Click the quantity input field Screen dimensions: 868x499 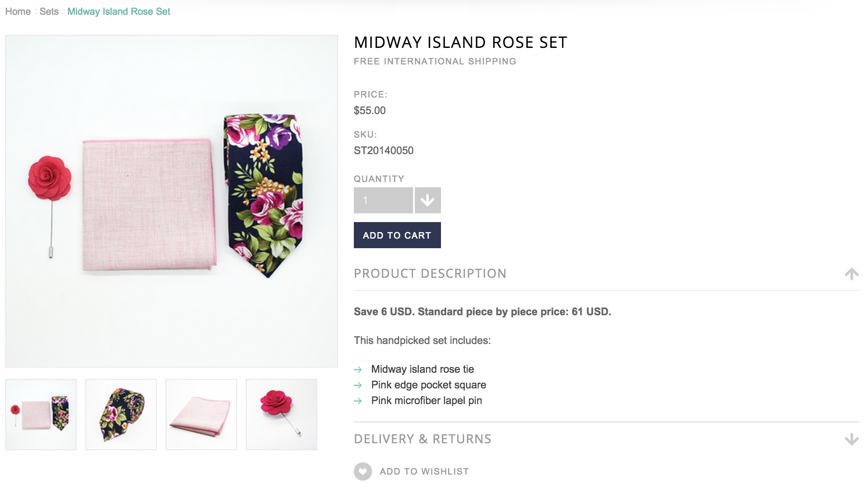(383, 200)
